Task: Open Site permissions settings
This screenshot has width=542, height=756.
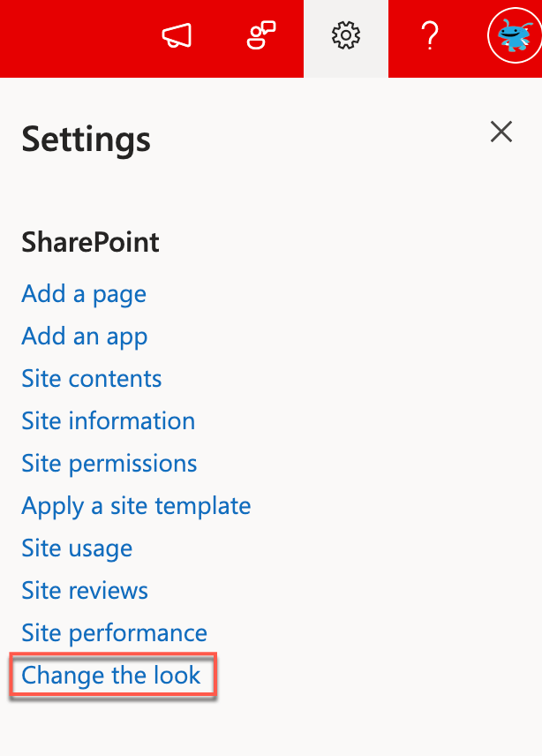Action: (x=109, y=464)
